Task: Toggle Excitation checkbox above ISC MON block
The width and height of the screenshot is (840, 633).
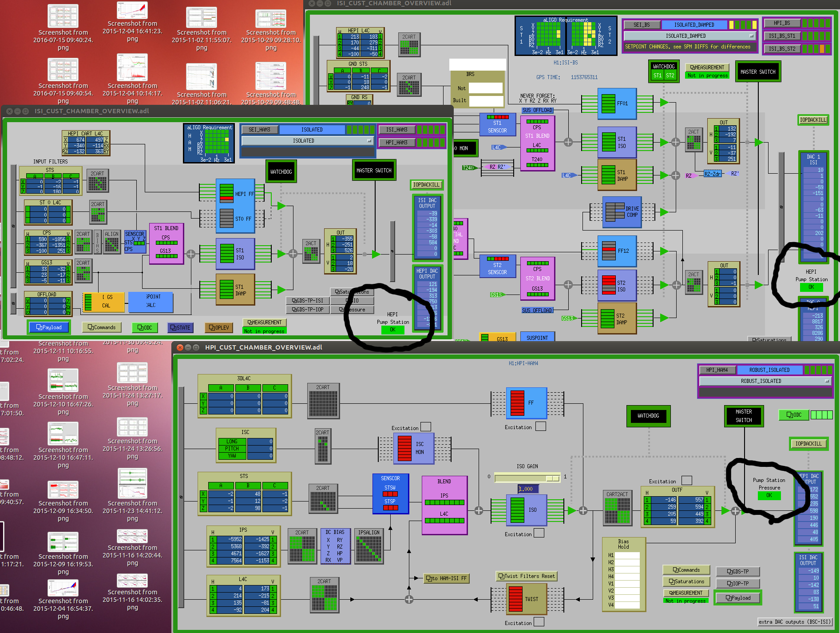Action: (425, 427)
